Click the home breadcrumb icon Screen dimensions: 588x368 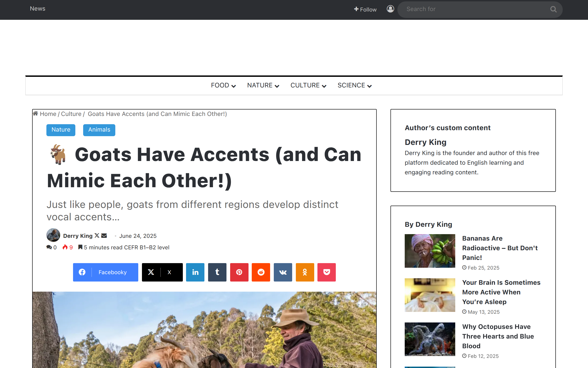click(x=35, y=113)
